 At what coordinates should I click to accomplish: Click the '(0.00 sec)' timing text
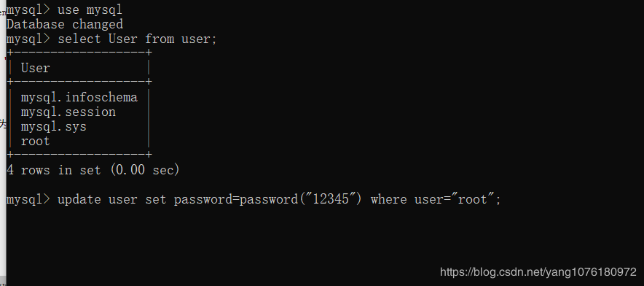click(x=145, y=170)
